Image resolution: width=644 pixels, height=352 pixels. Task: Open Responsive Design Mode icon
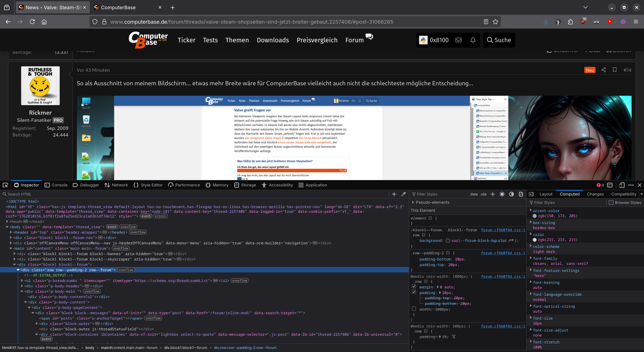tap(622, 185)
